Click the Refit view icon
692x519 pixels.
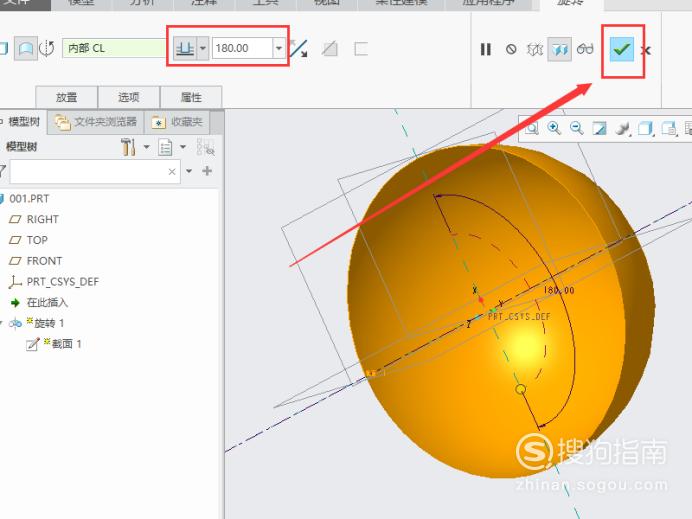click(x=532, y=128)
